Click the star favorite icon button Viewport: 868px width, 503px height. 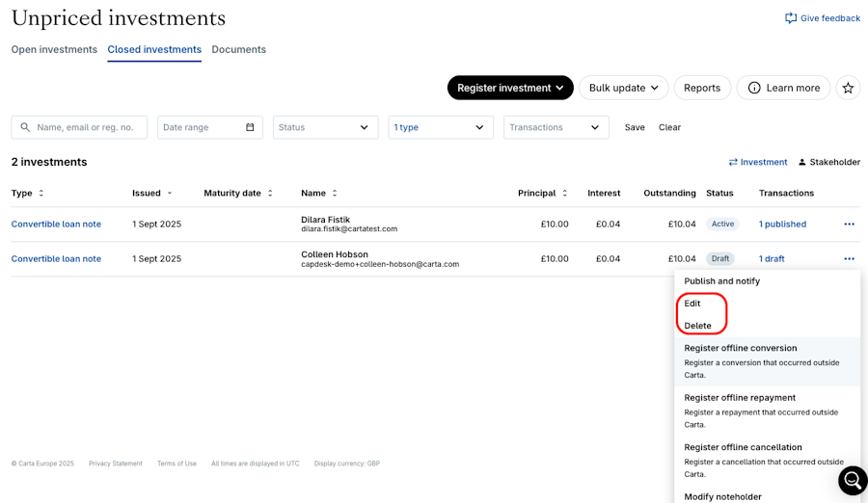[x=848, y=88]
